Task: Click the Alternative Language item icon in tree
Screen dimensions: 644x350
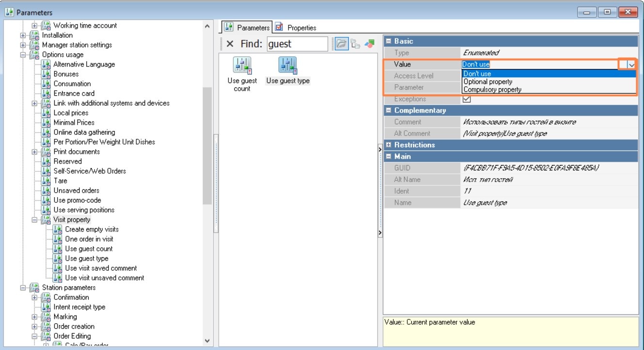Action: click(46, 64)
